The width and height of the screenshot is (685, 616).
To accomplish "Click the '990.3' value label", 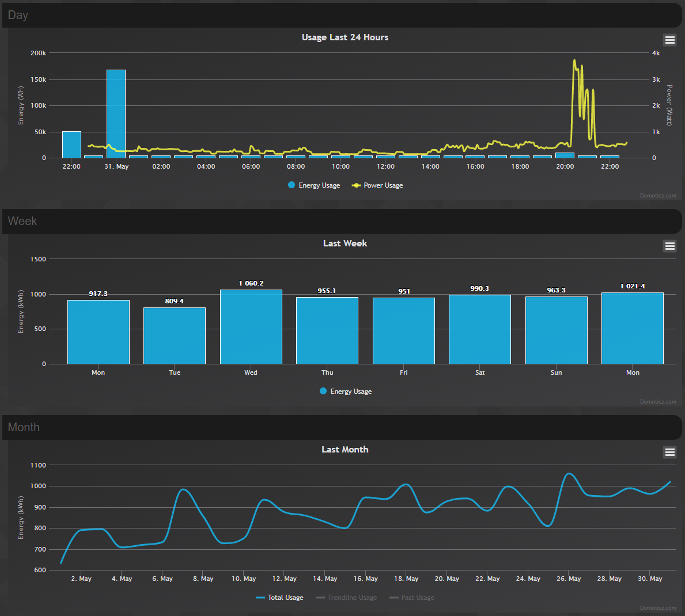I will (x=480, y=288).
